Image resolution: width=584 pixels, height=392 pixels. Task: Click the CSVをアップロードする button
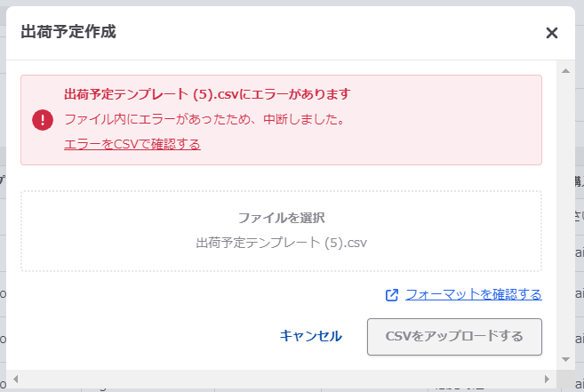pos(454,336)
